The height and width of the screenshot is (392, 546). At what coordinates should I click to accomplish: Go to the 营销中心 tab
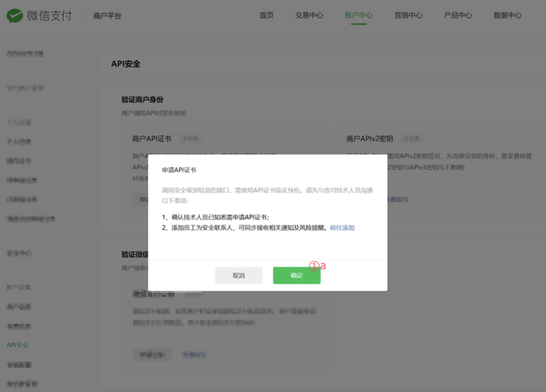(408, 15)
